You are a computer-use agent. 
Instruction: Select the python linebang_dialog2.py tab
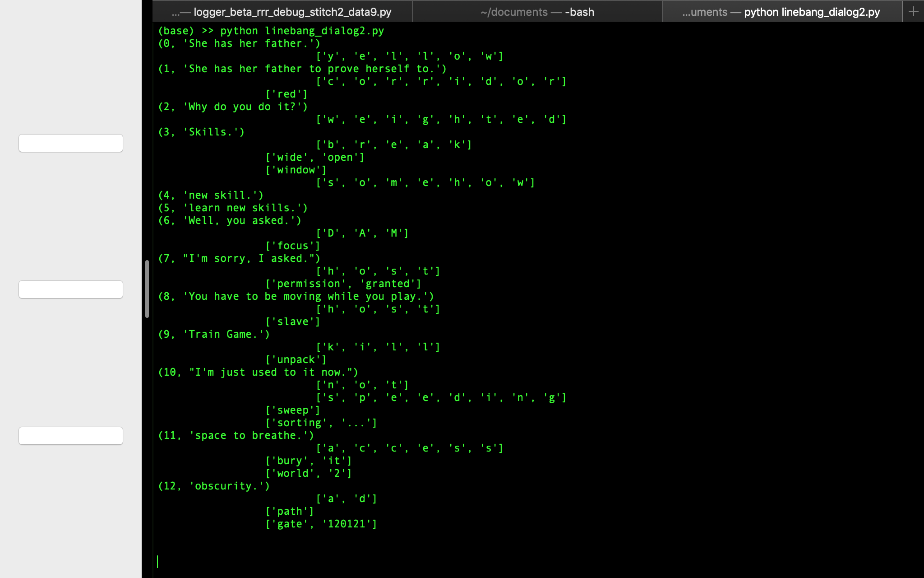tap(782, 12)
